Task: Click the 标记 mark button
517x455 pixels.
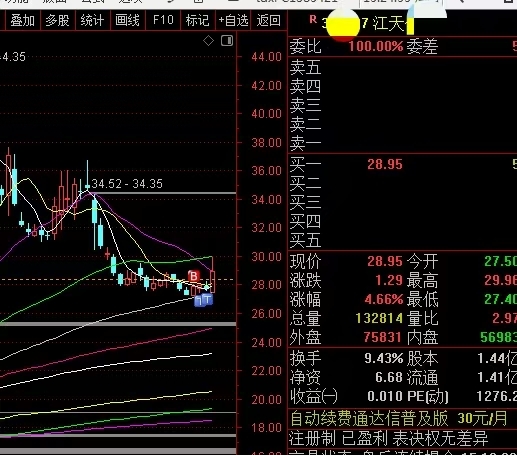Action: pyautogui.click(x=197, y=21)
